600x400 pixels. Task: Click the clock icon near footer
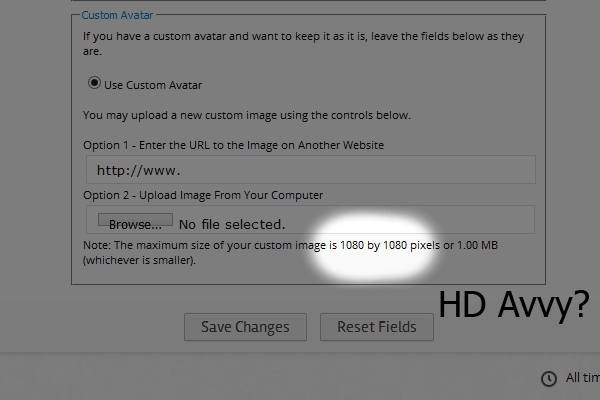(549, 379)
